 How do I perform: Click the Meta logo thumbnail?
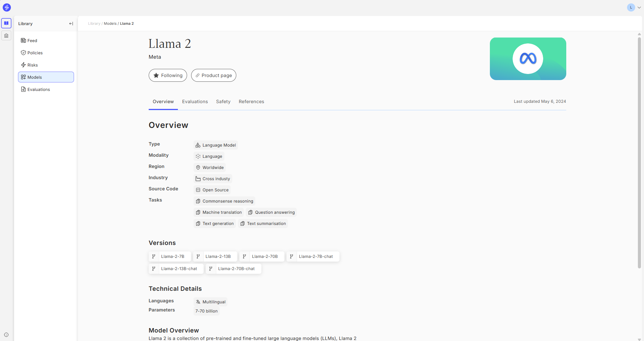pyautogui.click(x=528, y=59)
